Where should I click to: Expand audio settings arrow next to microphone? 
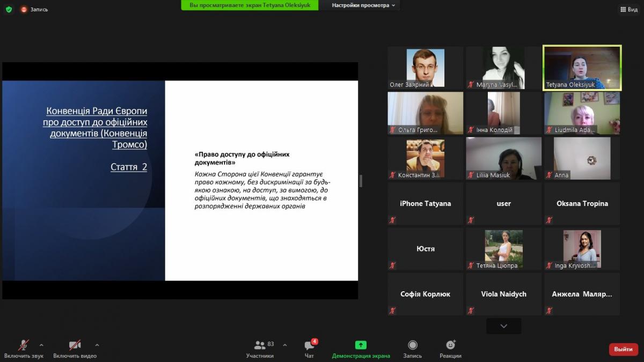tap(41, 345)
